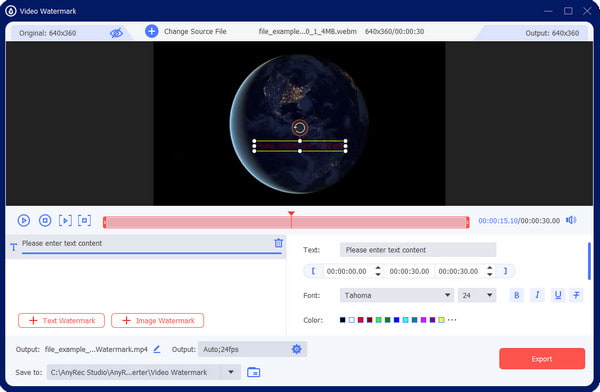Click the end time field beside right bracket
The width and height of the screenshot is (600, 392).
click(x=458, y=271)
